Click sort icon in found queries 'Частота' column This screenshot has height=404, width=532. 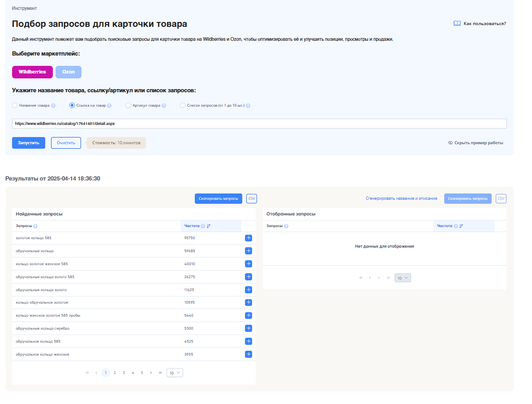pos(209,226)
